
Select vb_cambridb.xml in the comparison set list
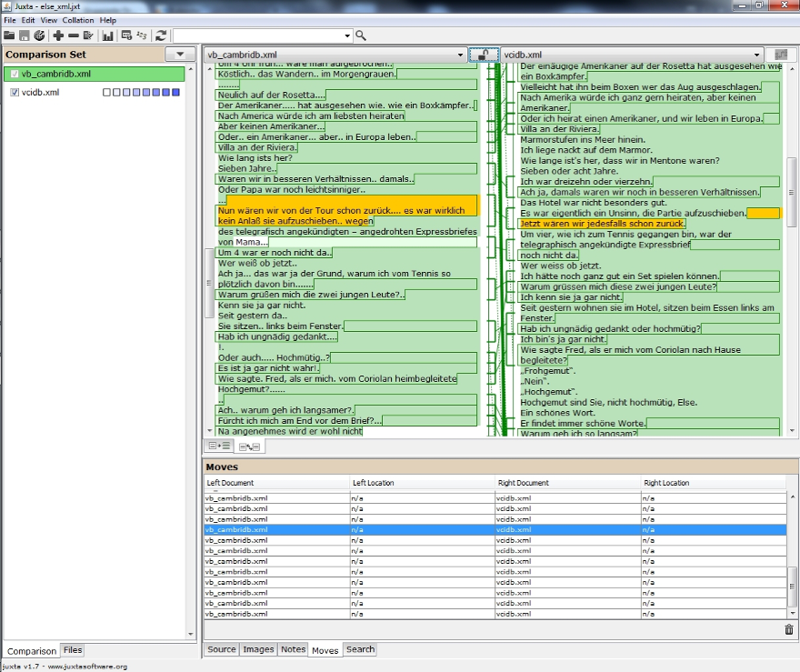point(94,74)
